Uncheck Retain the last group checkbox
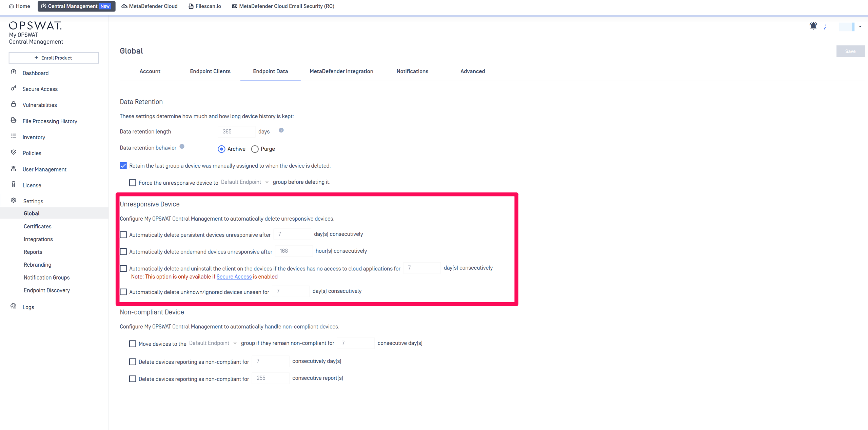The height and width of the screenshot is (430, 868). 123,166
